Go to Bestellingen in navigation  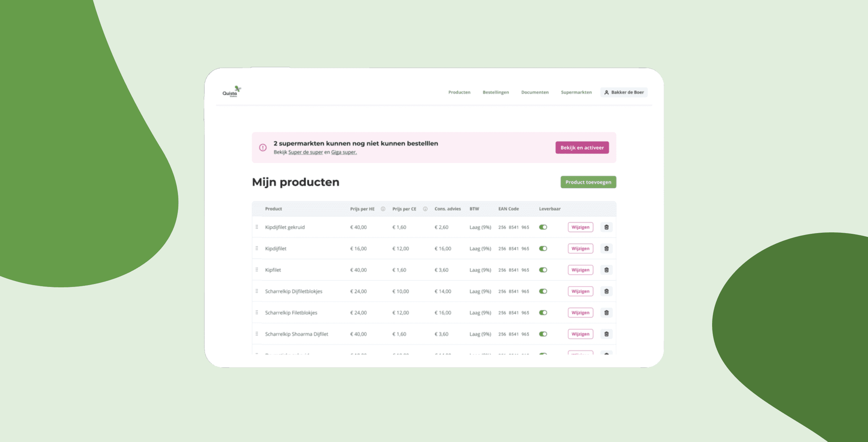coord(495,93)
